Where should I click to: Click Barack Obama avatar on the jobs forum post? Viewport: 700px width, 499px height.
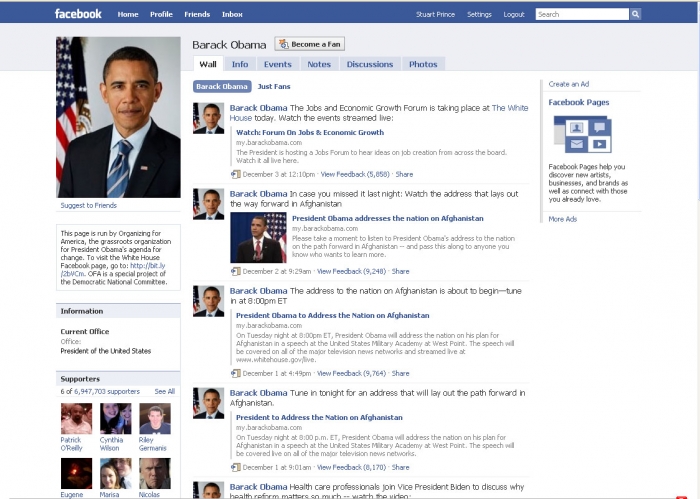208,118
